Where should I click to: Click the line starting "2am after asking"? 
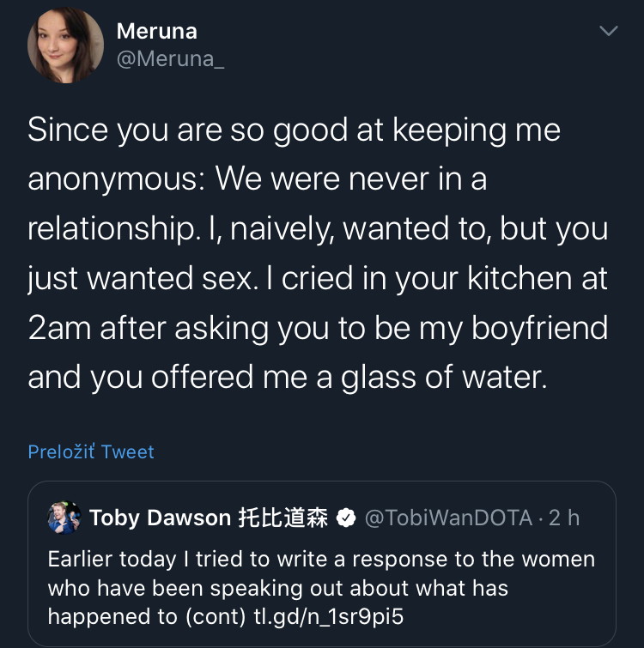click(x=318, y=329)
